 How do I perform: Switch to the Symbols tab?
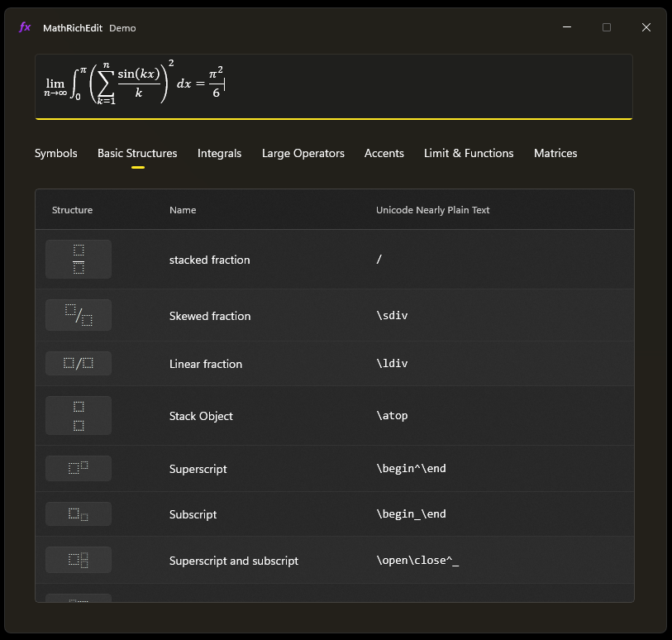click(x=55, y=153)
